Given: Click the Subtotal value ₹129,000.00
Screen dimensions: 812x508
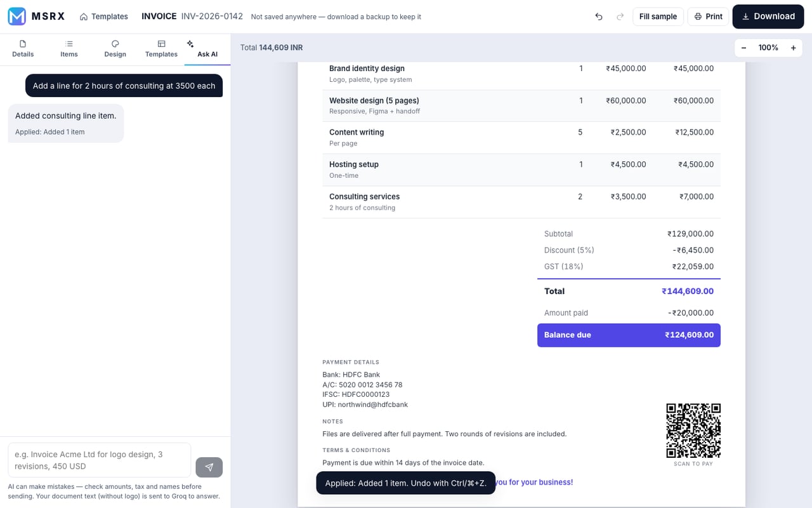Looking at the screenshot, I should coord(690,234).
